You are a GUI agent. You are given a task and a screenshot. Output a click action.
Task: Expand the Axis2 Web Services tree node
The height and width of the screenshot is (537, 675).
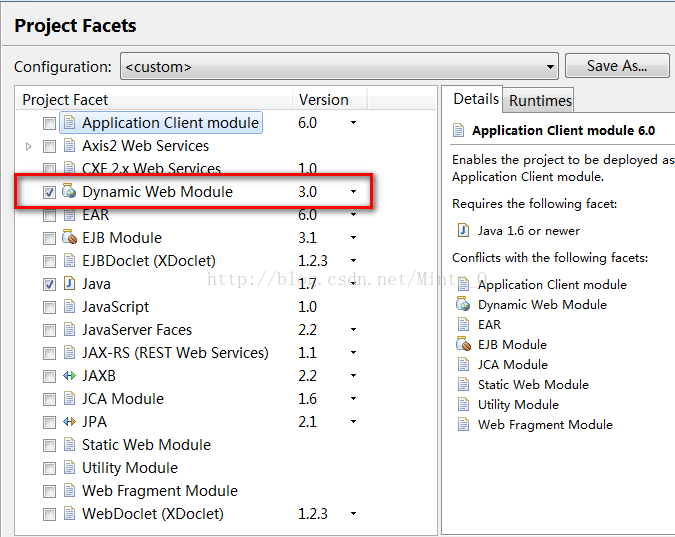coord(29,146)
